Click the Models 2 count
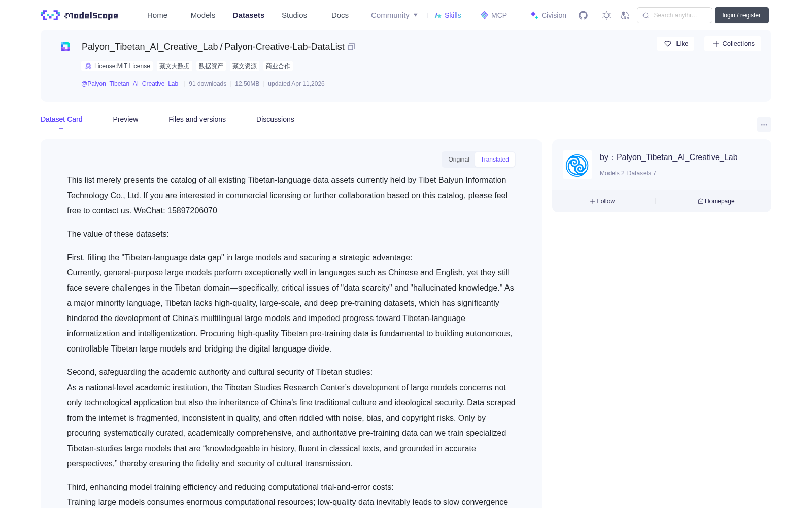The width and height of the screenshot is (812, 508). click(x=612, y=173)
